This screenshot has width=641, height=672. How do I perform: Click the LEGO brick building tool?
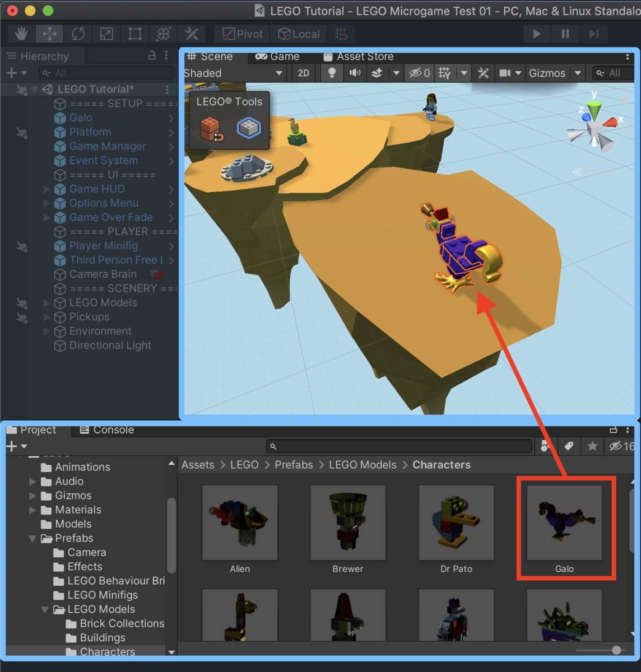248,128
